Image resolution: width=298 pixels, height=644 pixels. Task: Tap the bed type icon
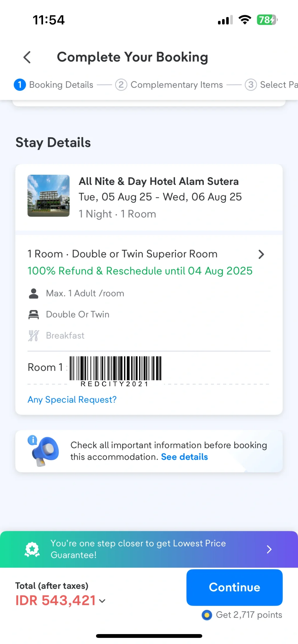[34, 314]
